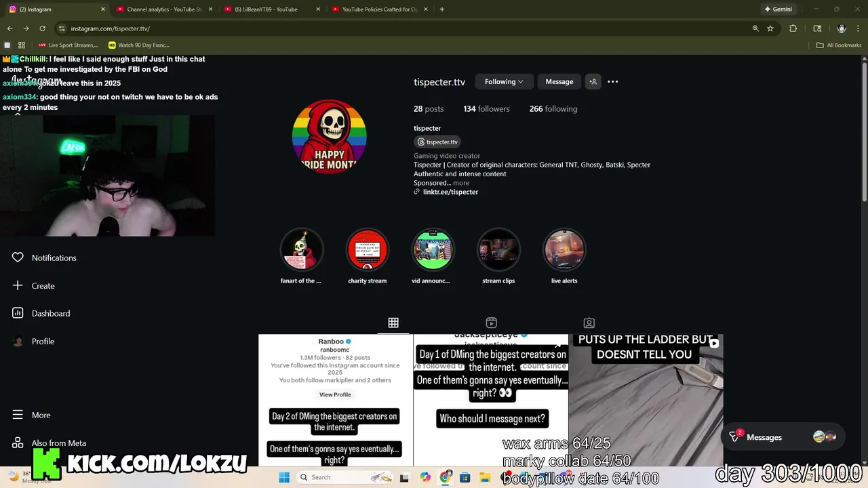Switch to YouTube Policies browser tab

point(379,9)
